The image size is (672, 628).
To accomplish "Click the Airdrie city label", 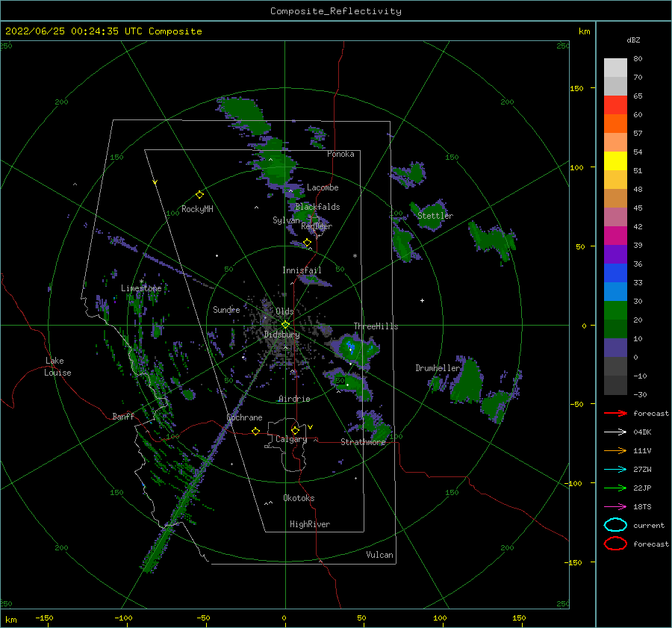I will pos(294,399).
